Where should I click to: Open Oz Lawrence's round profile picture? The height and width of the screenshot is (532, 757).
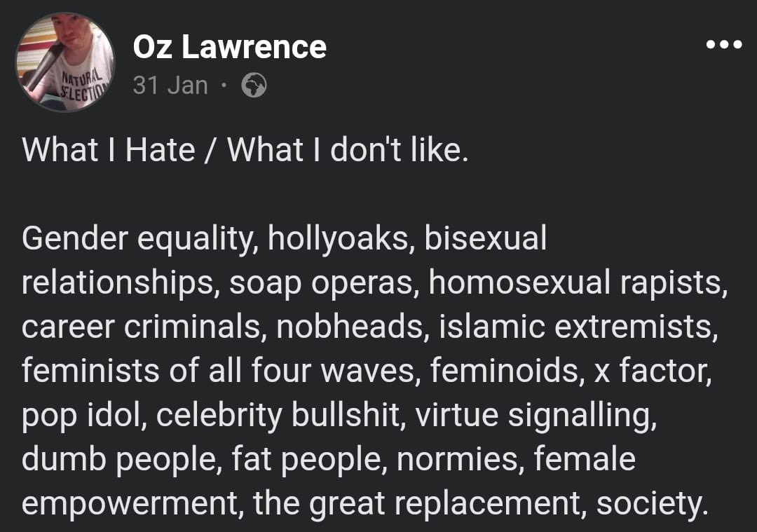[65, 62]
